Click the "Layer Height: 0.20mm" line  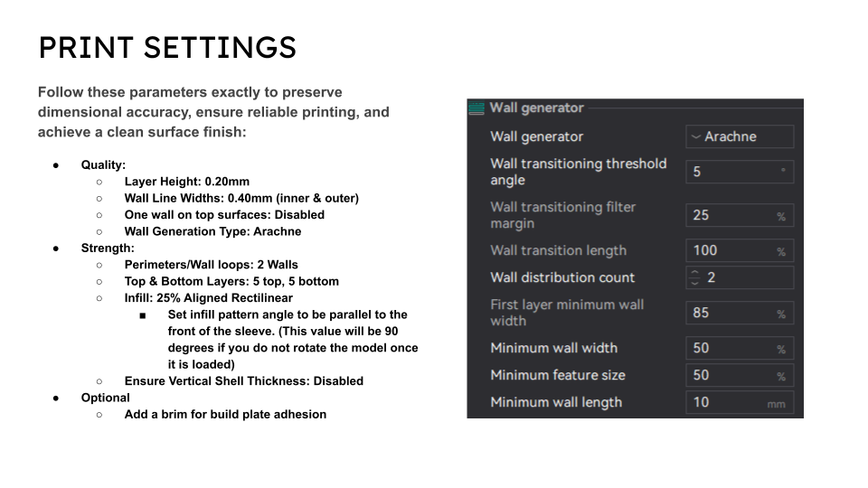pos(187,182)
